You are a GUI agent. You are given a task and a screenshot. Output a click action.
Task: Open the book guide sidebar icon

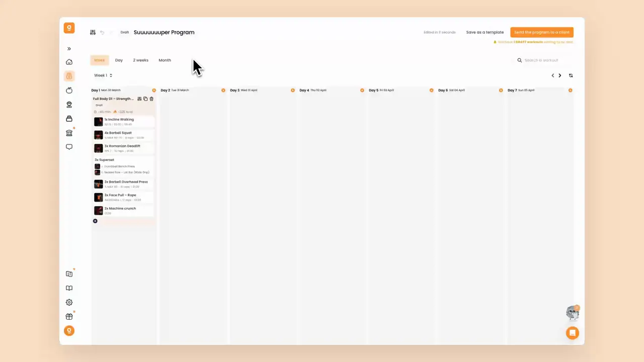pos(69,288)
